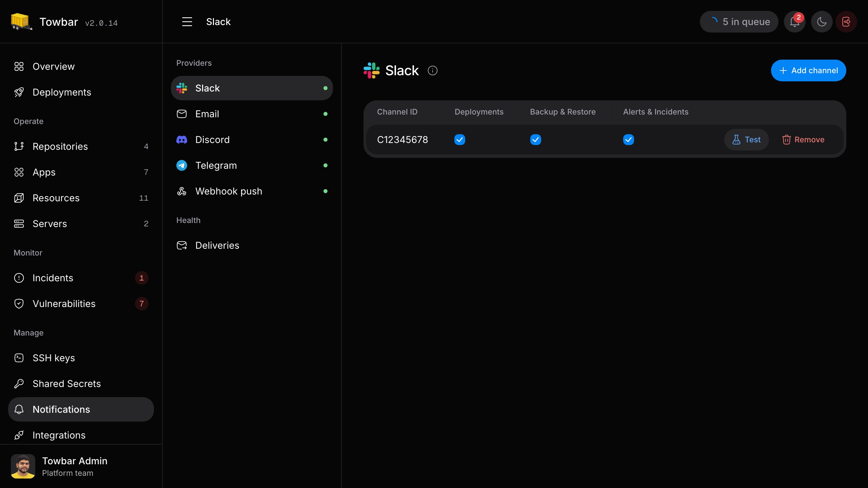Click the Repositories branch icon
Screen dimensions: 868x488
pyautogui.click(x=19, y=146)
